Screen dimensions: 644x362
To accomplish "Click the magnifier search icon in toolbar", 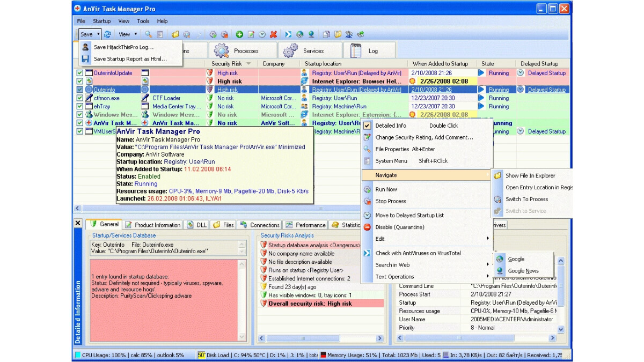I will 148,34.
